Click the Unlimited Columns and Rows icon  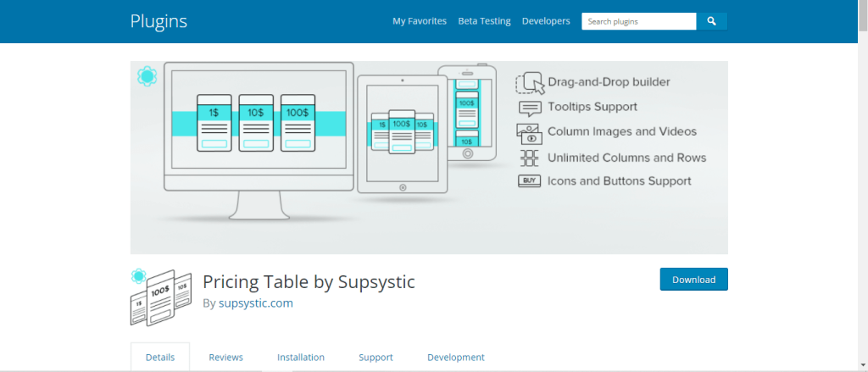(x=529, y=158)
